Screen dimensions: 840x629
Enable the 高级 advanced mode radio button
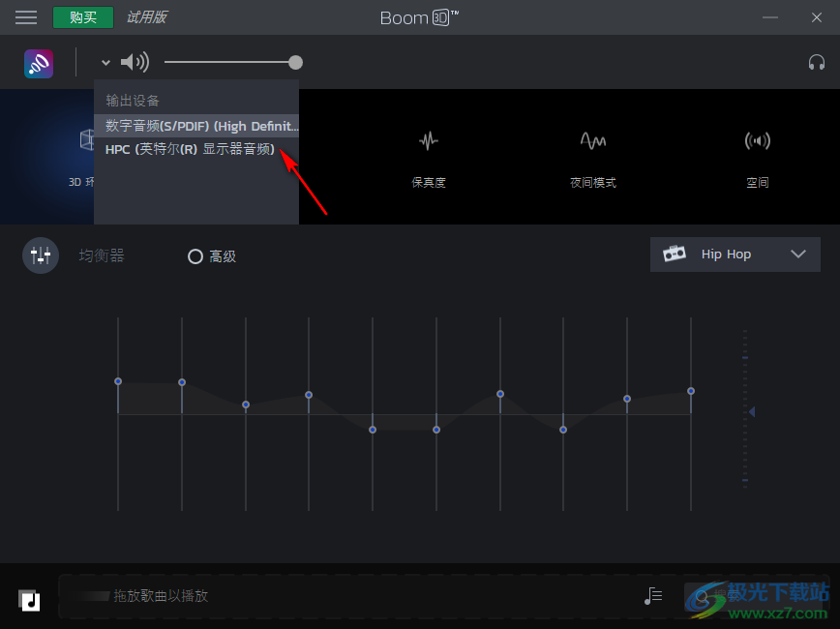pos(195,255)
